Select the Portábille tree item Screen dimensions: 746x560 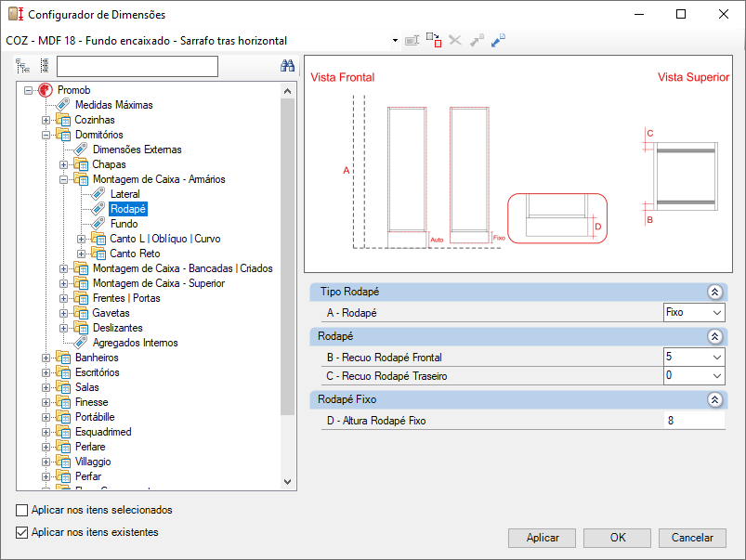95,417
